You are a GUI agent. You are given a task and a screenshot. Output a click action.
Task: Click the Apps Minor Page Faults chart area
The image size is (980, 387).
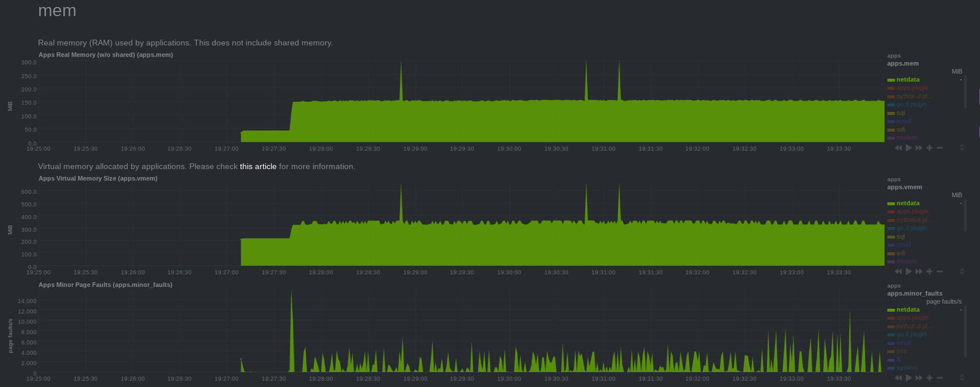461,332
